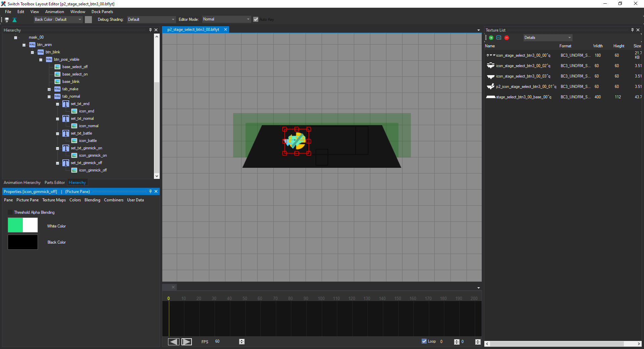Click the Save icon in the toolbar
Image resolution: width=644 pixels, height=349 pixels.
(7, 20)
